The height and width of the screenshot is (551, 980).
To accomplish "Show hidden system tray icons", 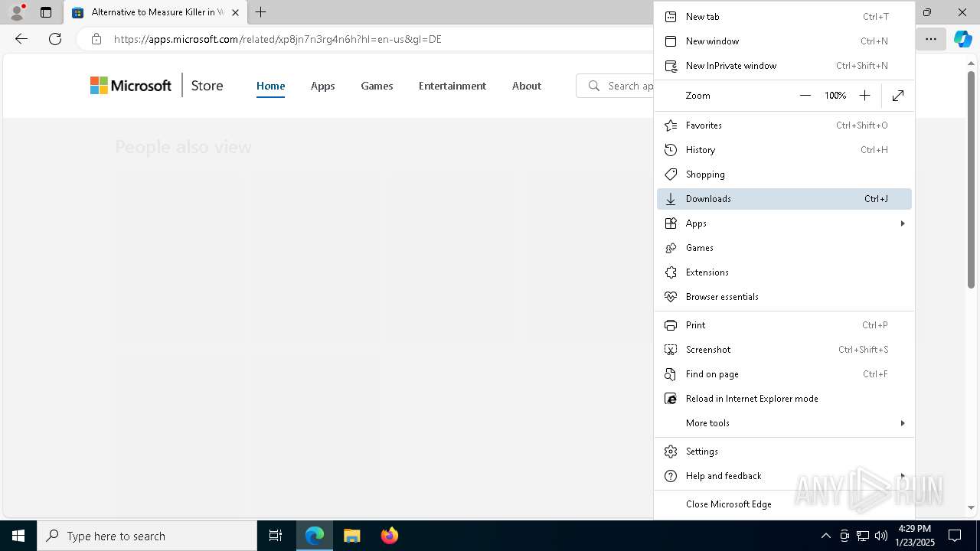I will click(825, 536).
